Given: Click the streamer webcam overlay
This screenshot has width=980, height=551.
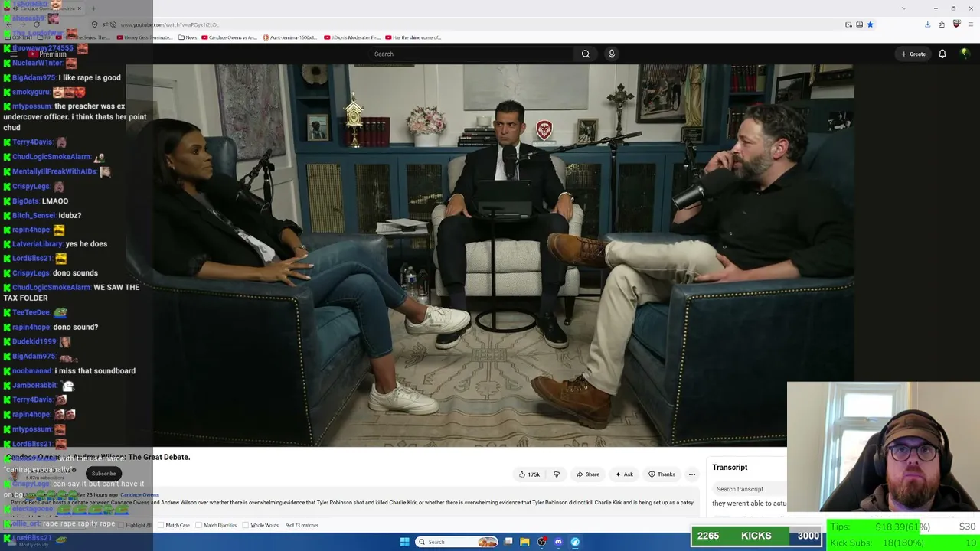Looking at the screenshot, I should tap(884, 447).
